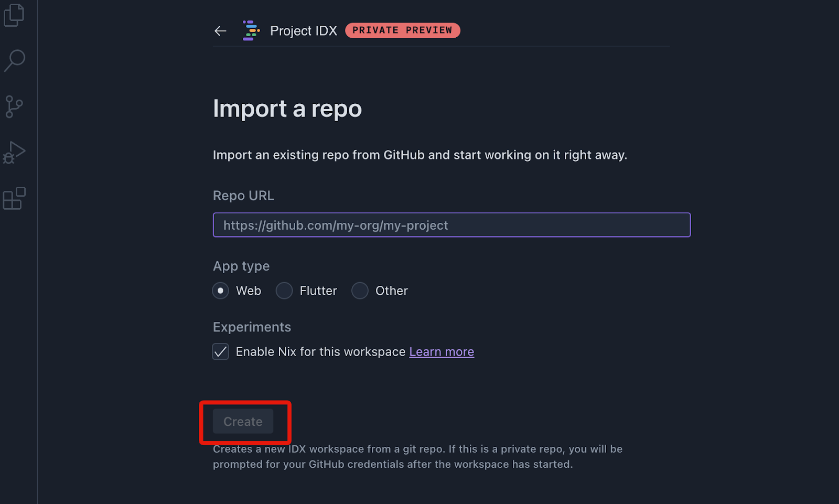Select the Other app type
839x504 pixels.
coord(360,291)
